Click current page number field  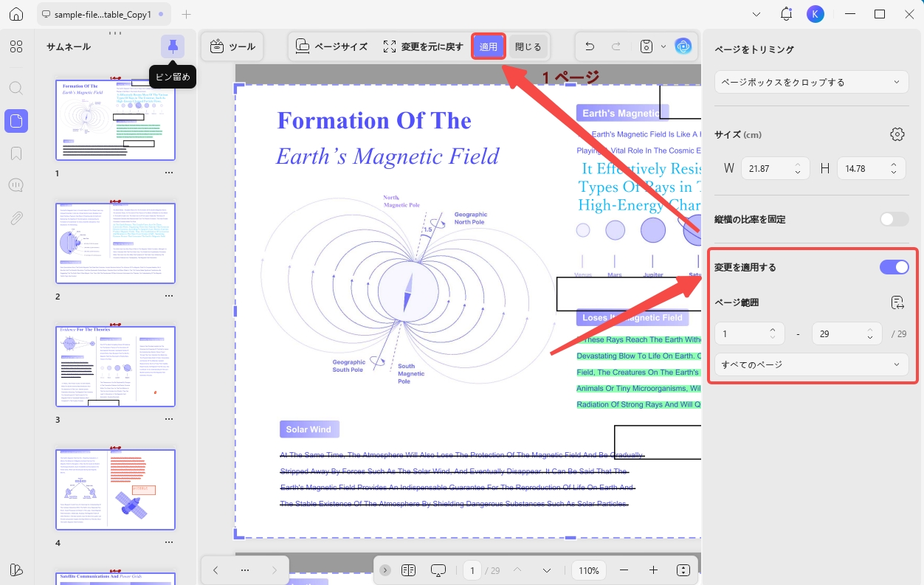472,570
